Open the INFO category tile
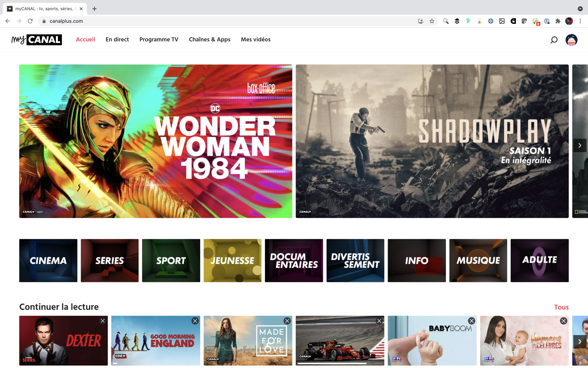The width and height of the screenshot is (588, 368). click(417, 260)
